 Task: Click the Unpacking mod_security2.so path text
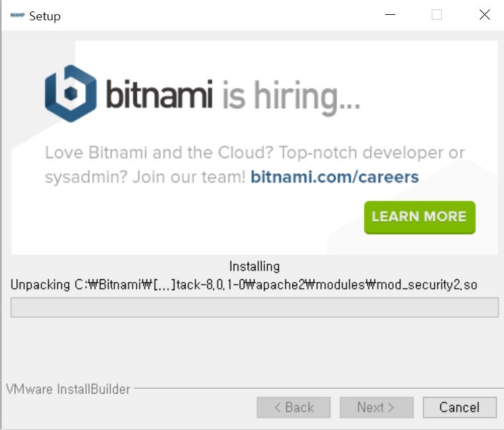[x=244, y=285]
